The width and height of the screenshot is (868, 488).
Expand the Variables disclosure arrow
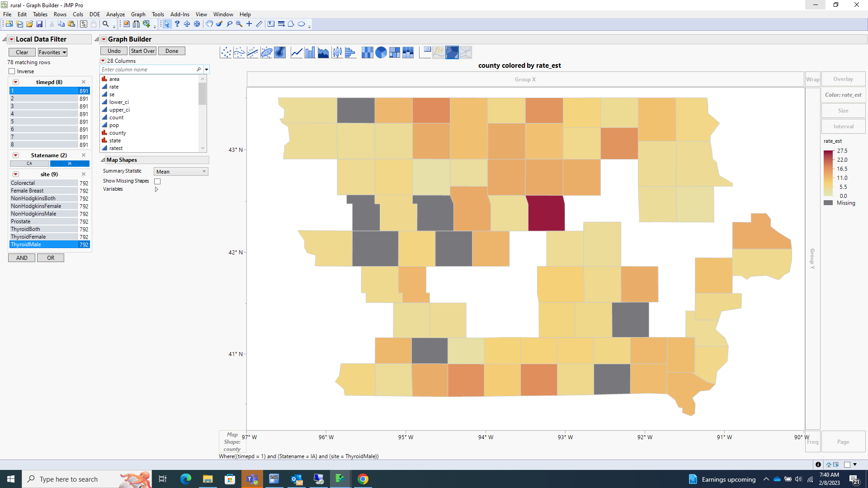point(156,189)
